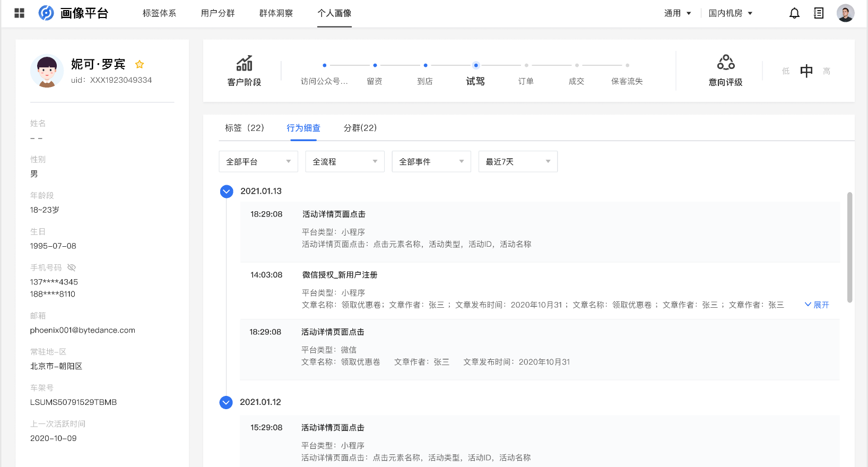Switch to the 标签 (22) tab
This screenshot has width=868, height=467.
click(245, 128)
